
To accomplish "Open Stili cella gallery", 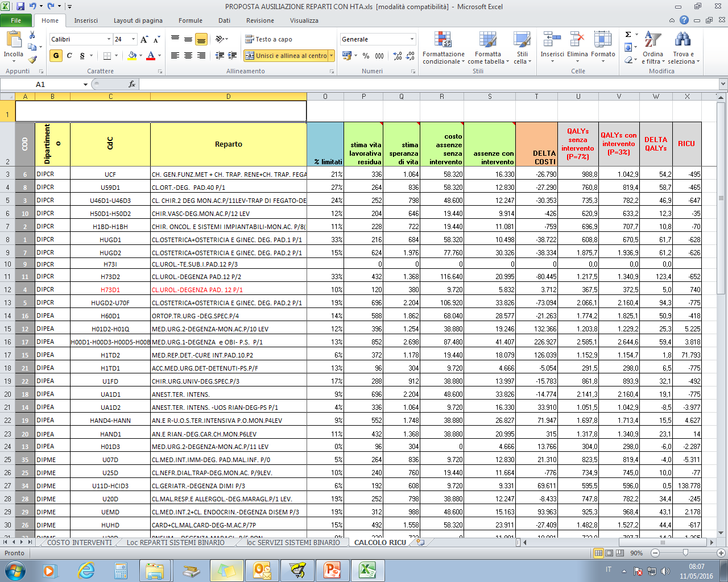I will click(x=522, y=48).
